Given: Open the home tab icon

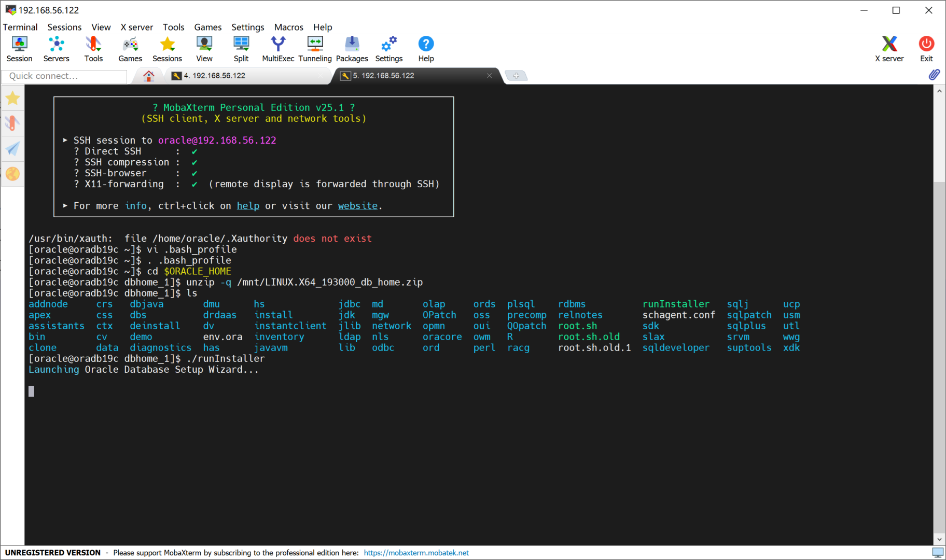Looking at the screenshot, I should (149, 76).
